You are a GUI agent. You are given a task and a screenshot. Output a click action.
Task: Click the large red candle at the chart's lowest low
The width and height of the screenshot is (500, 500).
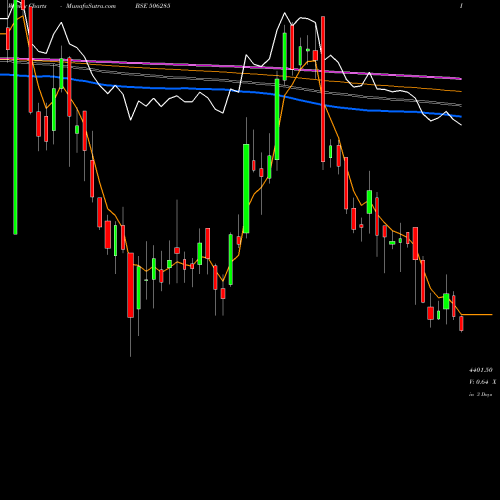(x=130, y=285)
